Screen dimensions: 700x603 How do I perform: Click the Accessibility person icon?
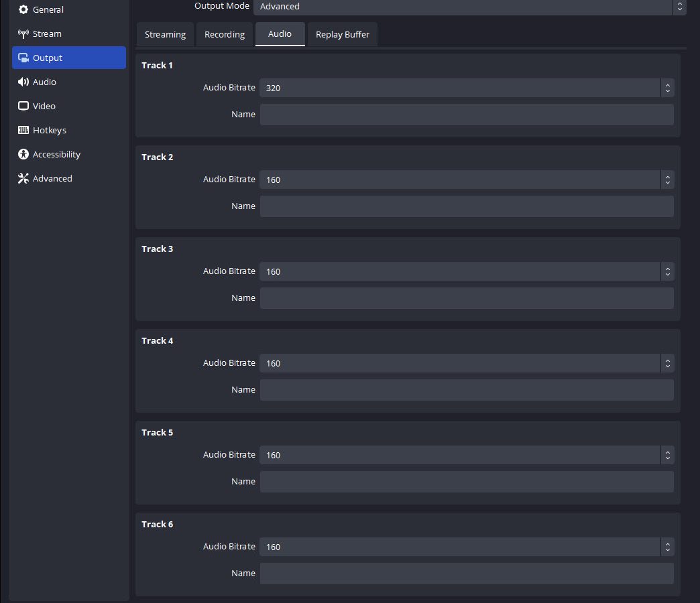[x=23, y=155]
